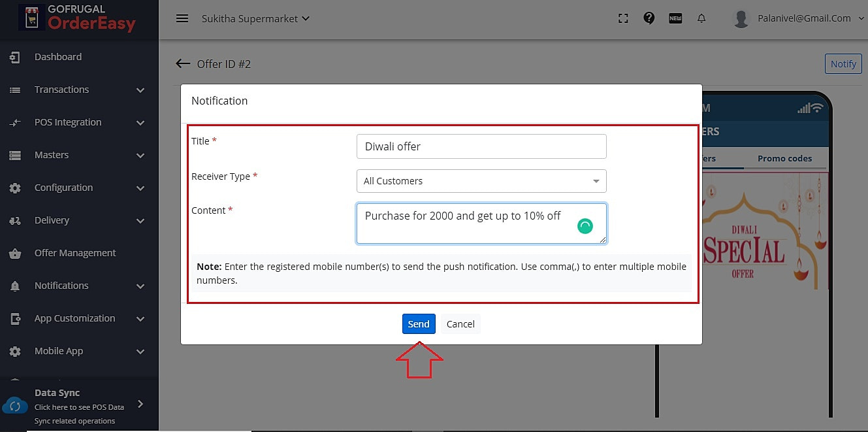Click the Data Sync cloud icon
The height and width of the screenshot is (432, 868).
coord(15,405)
